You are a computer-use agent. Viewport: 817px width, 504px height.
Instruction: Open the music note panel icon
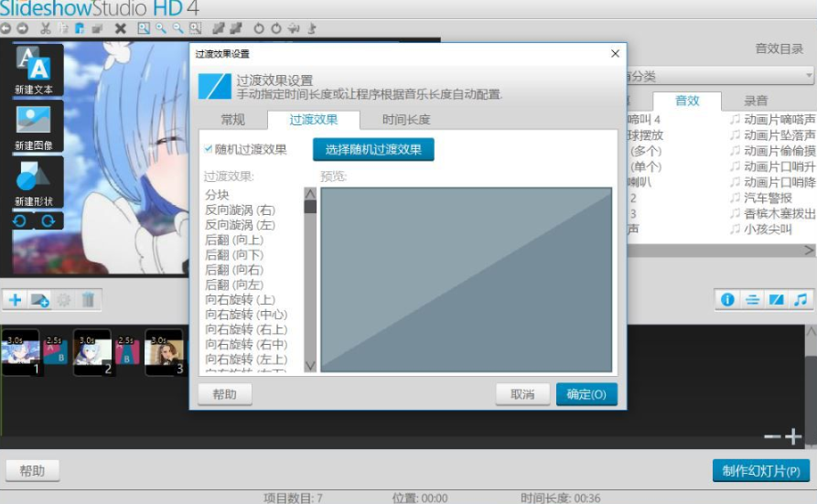tap(801, 300)
